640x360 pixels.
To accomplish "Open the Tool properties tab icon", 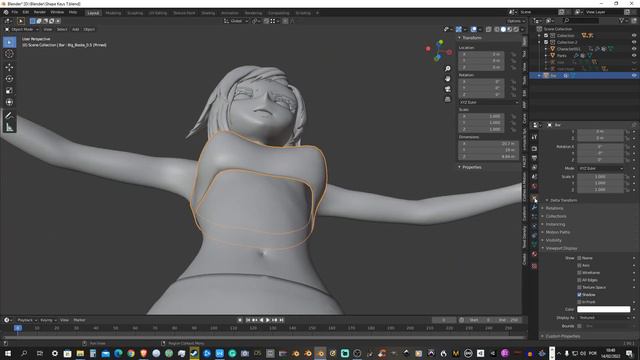I will tap(534, 137).
